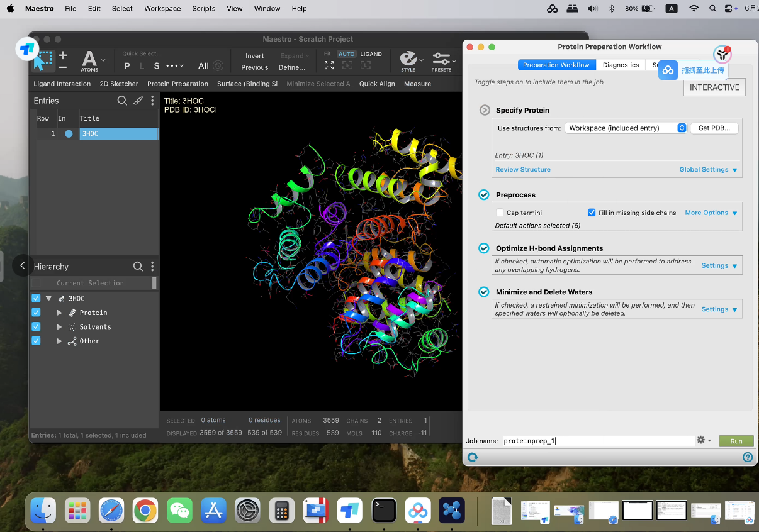Open the Scripts menu
This screenshot has width=759, height=532.
[x=203, y=9]
